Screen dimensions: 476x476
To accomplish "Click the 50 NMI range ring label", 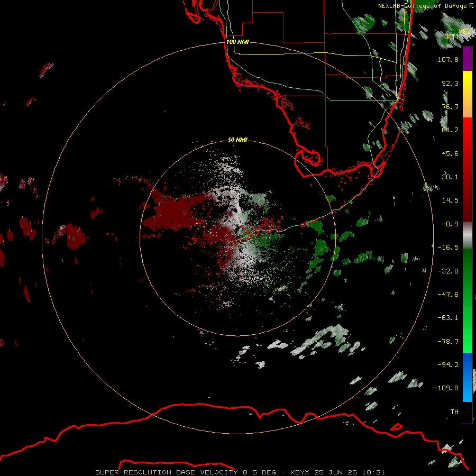I will coord(237,140).
